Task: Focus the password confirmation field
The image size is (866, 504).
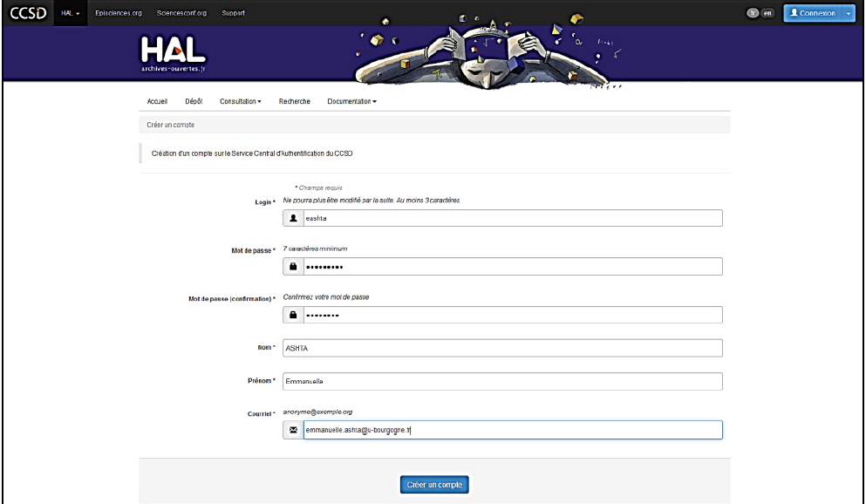Action: coord(513,315)
